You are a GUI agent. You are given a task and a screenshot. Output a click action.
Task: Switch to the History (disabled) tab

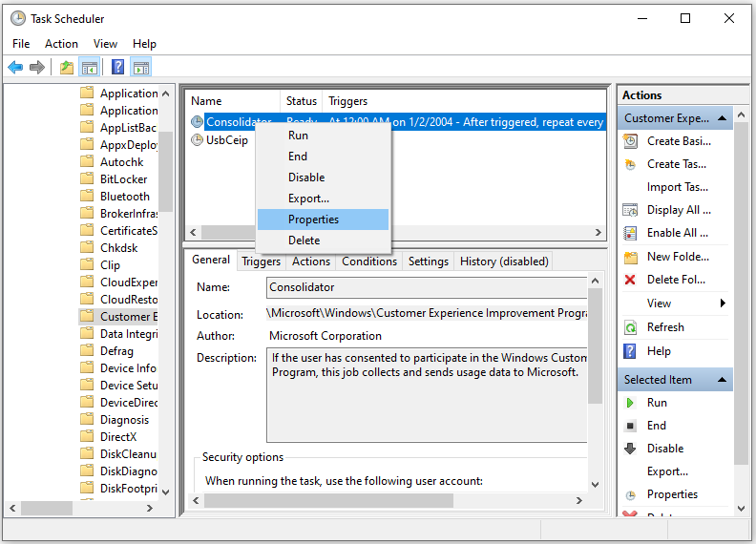tap(504, 262)
